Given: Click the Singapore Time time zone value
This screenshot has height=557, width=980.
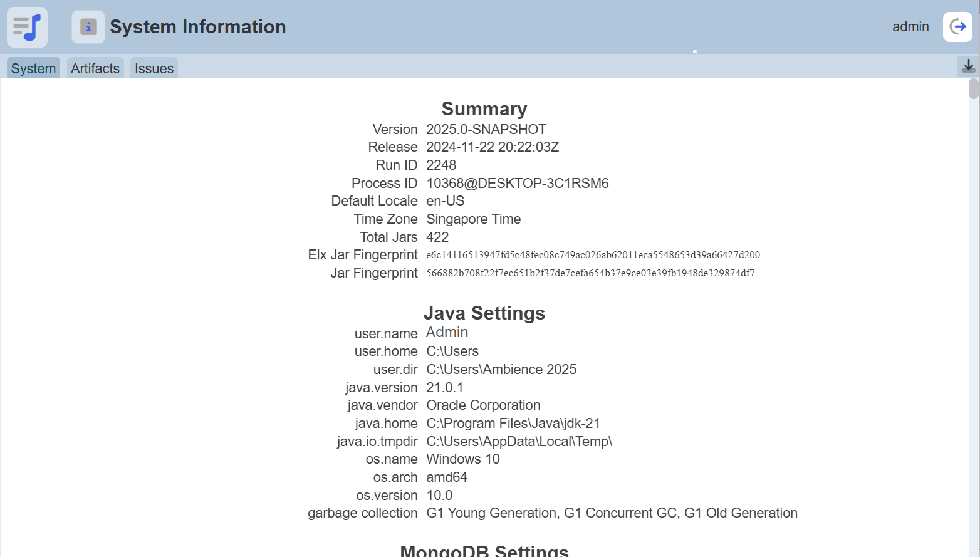Looking at the screenshot, I should tap(473, 219).
